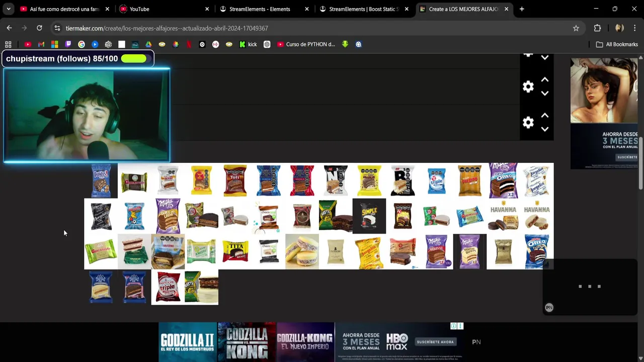The image size is (644, 362).
Task: Switch to StreamElements - Elements tab
Action: pos(263,9)
